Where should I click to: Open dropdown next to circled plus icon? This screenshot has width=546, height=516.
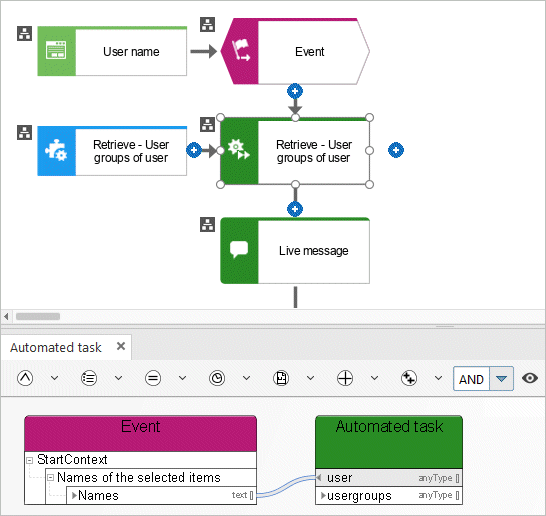point(375,378)
